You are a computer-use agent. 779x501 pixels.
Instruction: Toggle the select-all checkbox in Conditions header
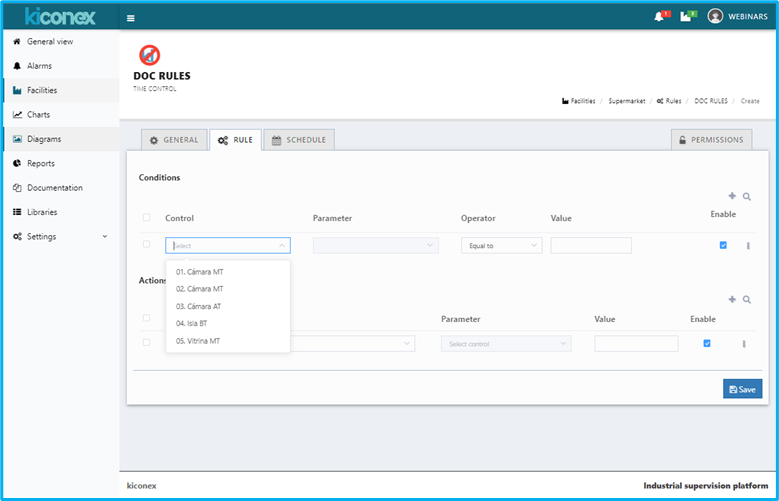pyautogui.click(x=147, y=218)
